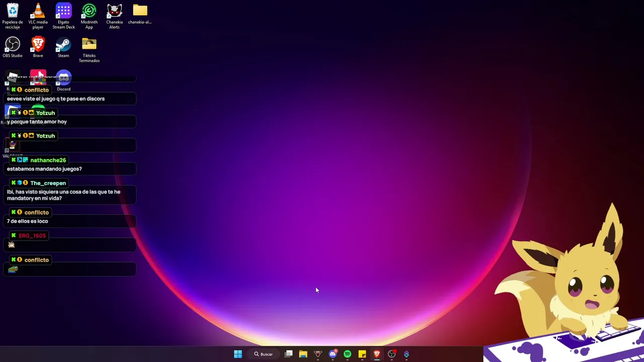644x362 pixels.
Task: Open the Windows Start menu
Action: pos(238,354)
